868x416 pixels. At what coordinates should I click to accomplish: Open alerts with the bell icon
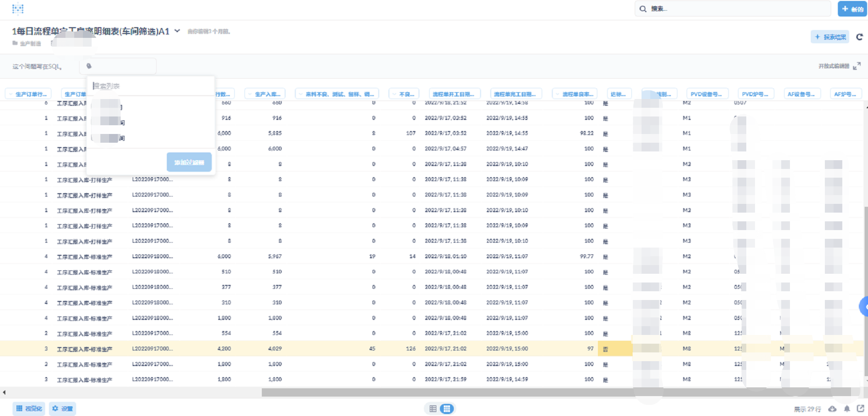(x=847, y=409)
